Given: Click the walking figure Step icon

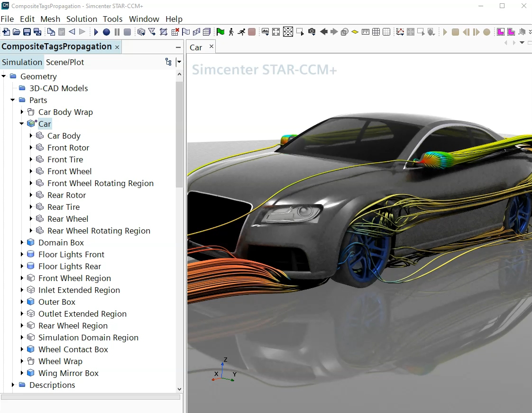Looking at the screenshot, I should (x=231, y=32).
